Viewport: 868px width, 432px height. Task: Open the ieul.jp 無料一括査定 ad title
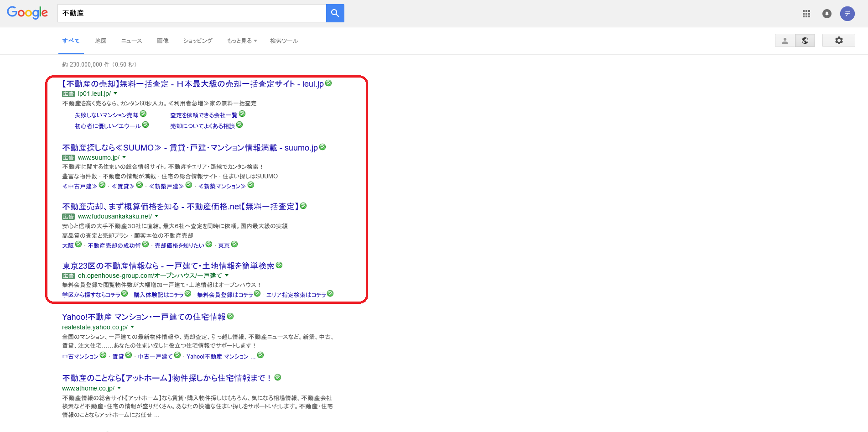click(x=193, y=84)
